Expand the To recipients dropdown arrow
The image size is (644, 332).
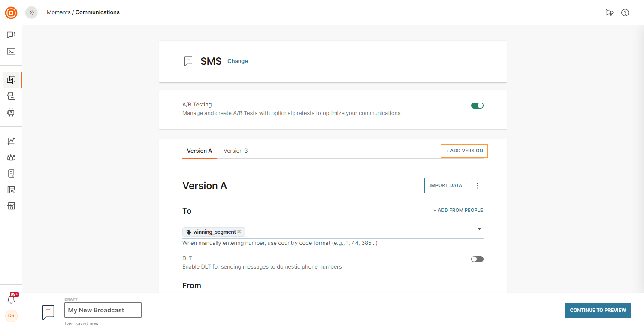[x=479, y=229]
